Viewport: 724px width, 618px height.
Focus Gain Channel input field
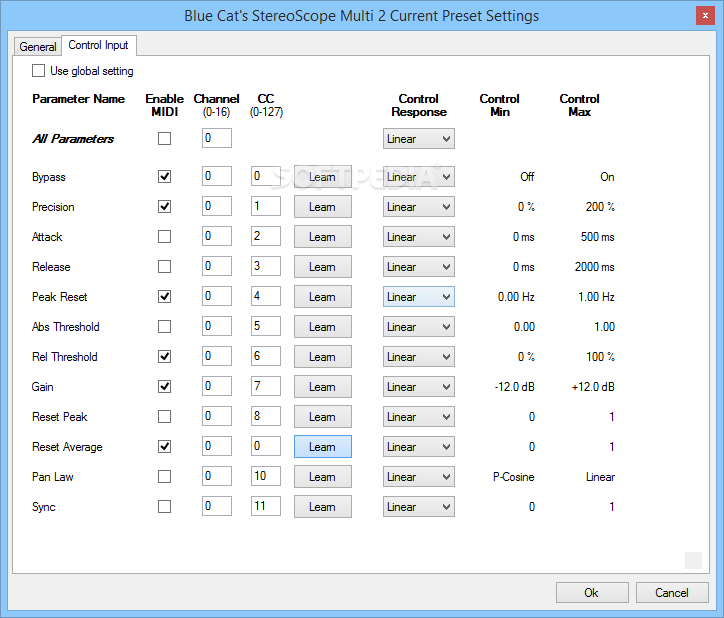[217, 386]
